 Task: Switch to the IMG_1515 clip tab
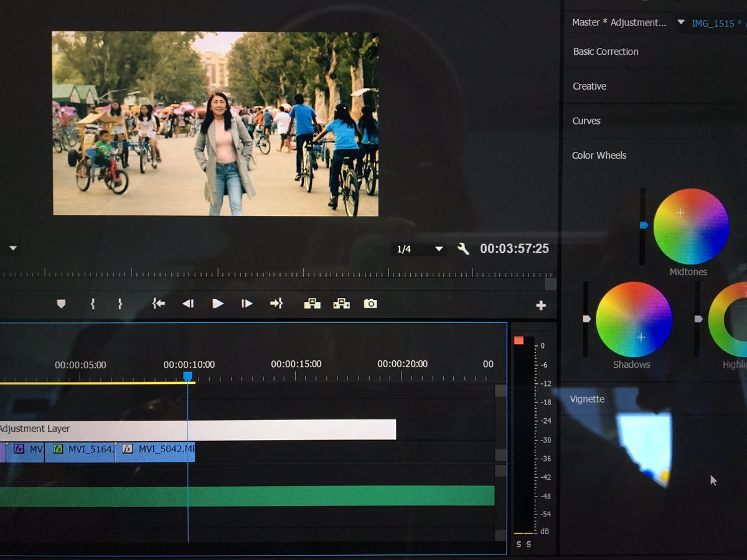(715, 22)
